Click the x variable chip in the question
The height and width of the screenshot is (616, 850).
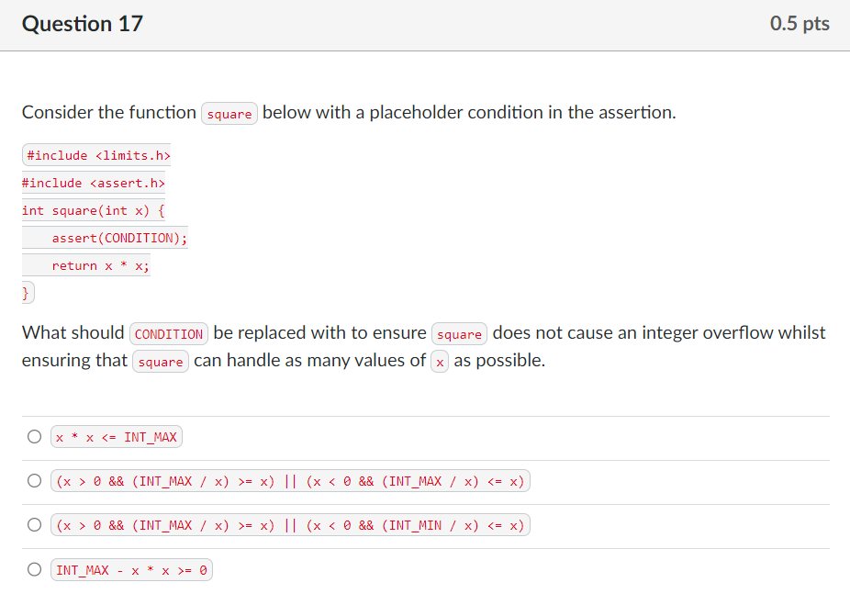click(x=440, y=361)
